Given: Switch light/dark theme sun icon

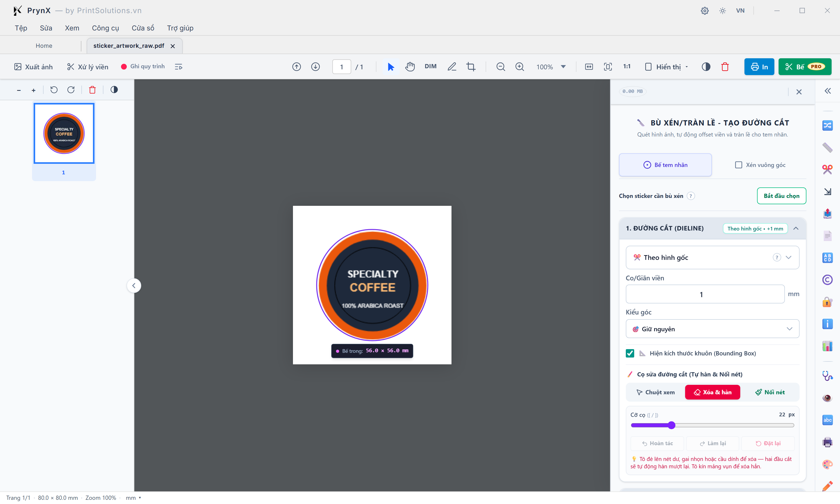Looking at the screenshot, I should point(722,10).
